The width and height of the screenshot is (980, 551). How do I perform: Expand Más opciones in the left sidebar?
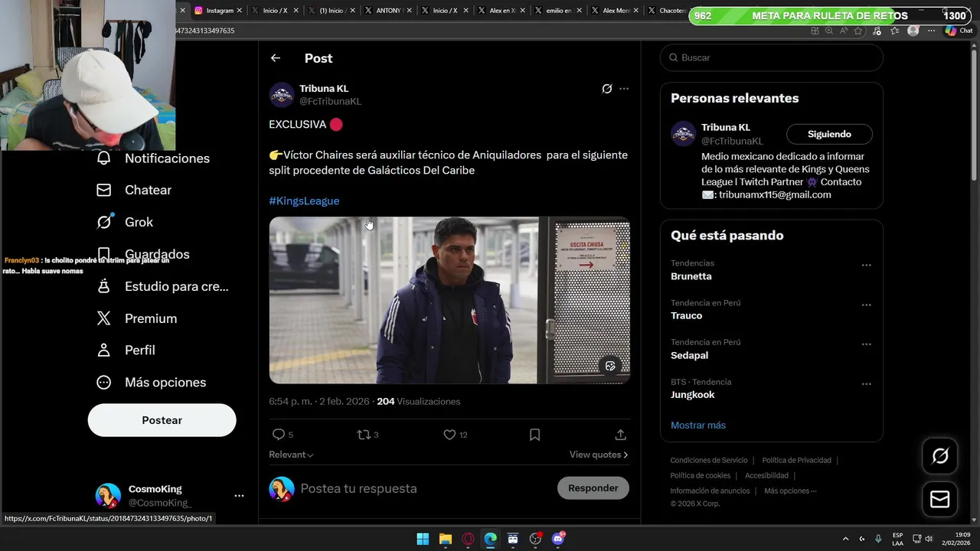(151, 382)
